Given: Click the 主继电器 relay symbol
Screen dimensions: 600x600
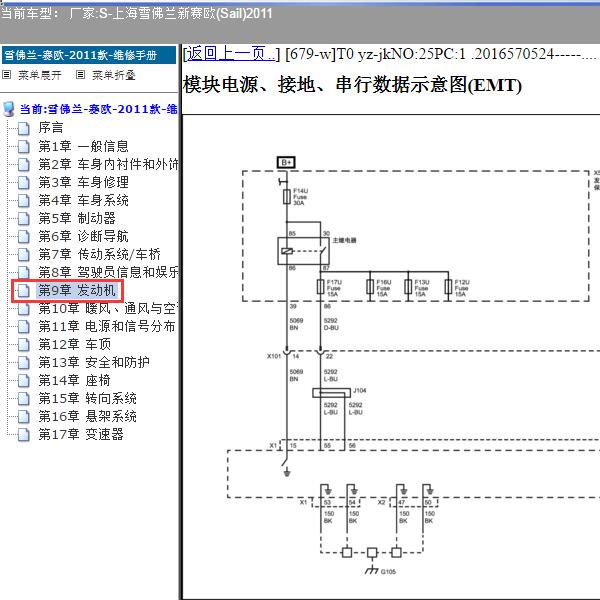Looking at the screenshot, I should pos(303,251).
